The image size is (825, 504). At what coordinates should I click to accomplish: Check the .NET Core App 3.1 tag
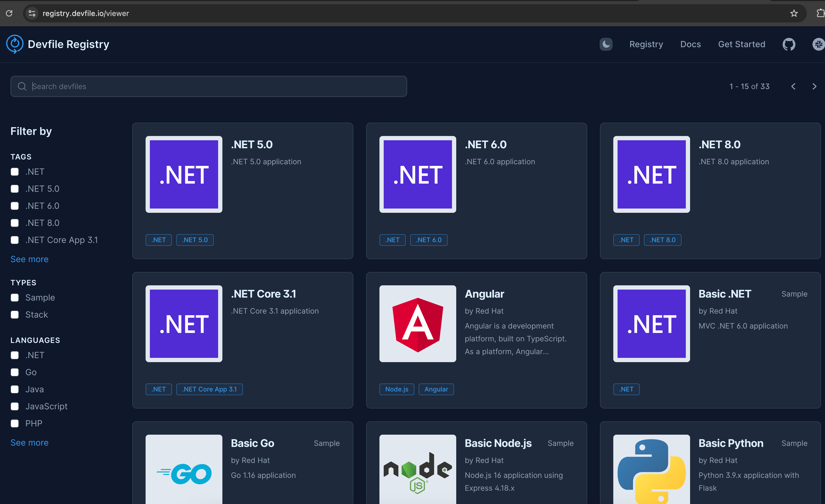coord(15,240)
